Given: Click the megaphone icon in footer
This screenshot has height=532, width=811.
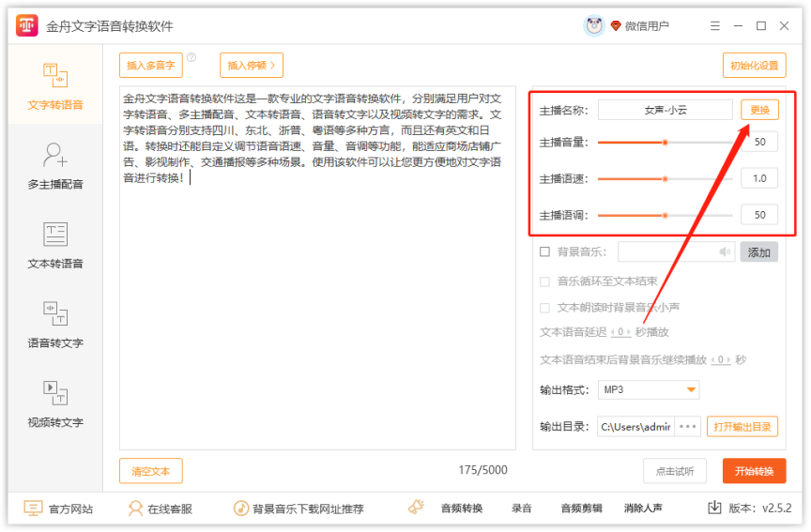Looking at the screenshot, I should click(417, 508).
